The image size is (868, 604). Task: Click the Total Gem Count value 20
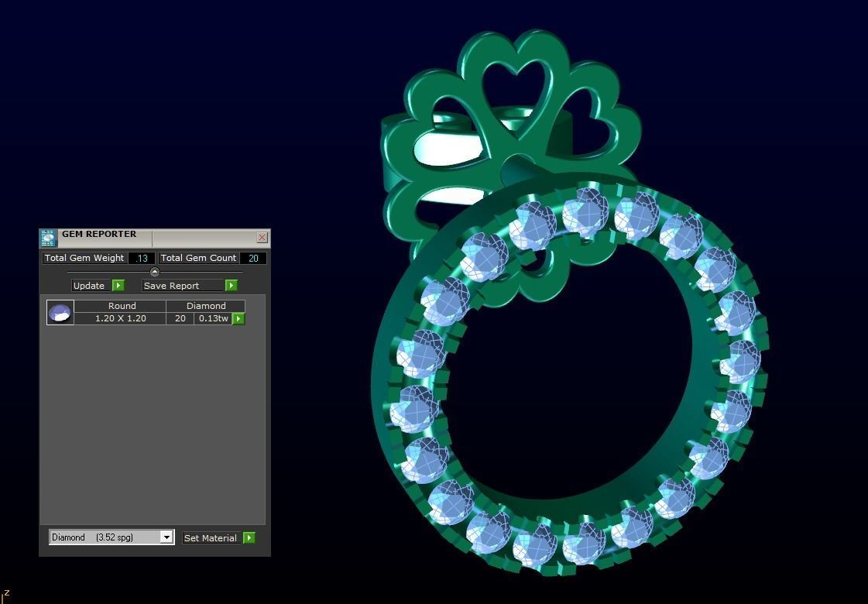tap(253, 258)
